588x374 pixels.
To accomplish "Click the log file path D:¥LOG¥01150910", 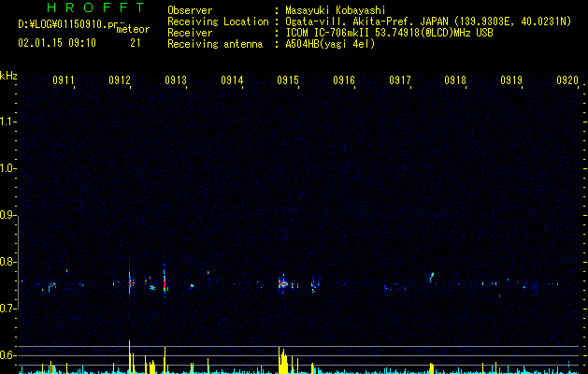I will [x=68, y=24].
